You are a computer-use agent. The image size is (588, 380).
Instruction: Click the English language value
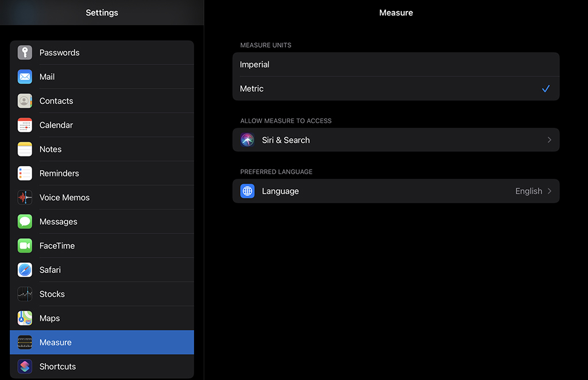[529, 191]
